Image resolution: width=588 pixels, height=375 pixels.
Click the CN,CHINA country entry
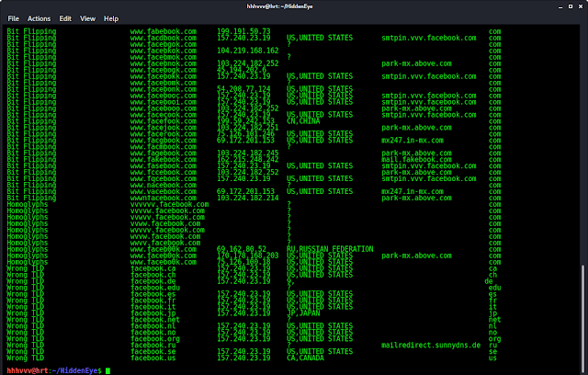click(x=303, y=121)
